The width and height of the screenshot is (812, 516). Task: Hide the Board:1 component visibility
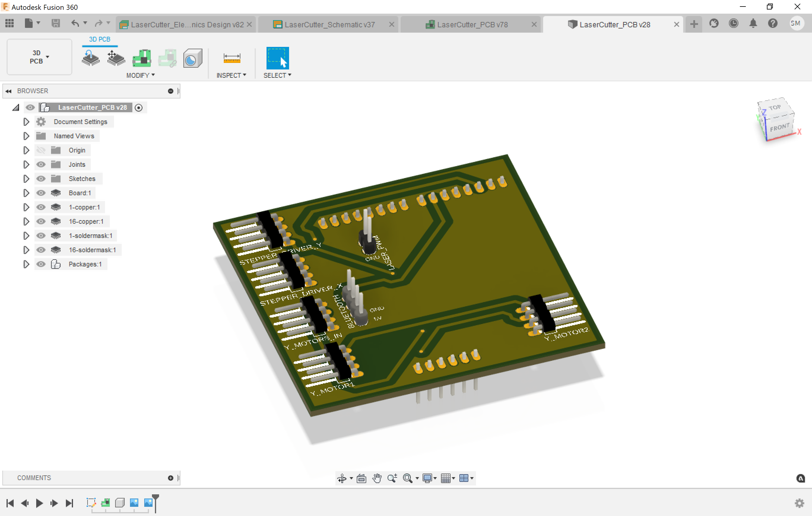click(x=41, y=193)
